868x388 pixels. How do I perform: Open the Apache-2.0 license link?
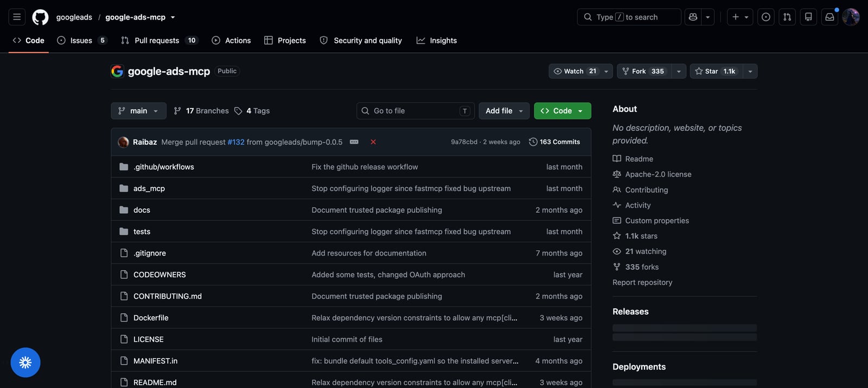tap(652, 174)
